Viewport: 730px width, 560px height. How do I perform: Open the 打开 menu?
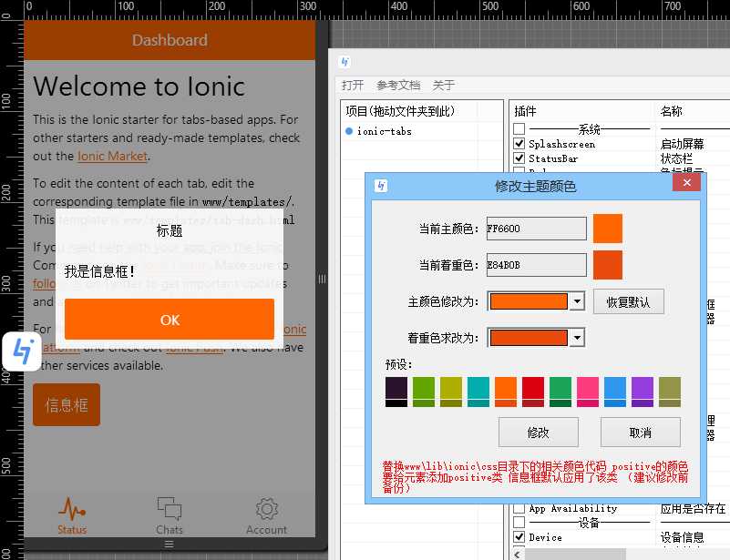353,85
